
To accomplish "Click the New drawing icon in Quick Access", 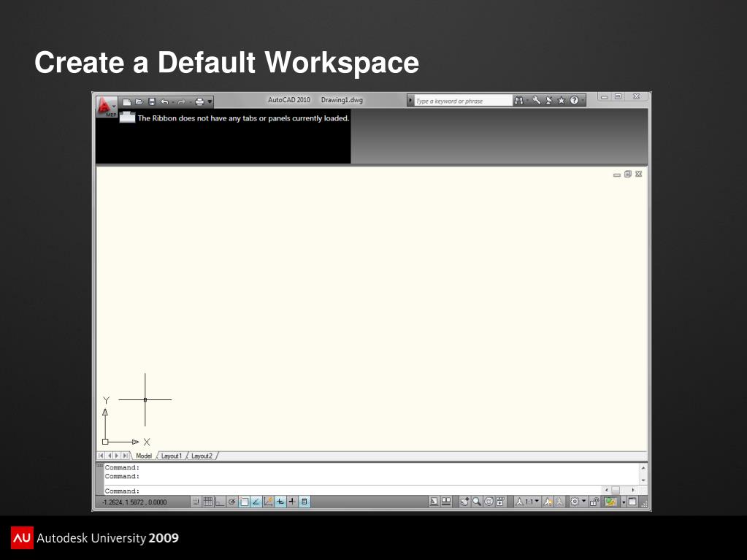I will click(x=126, y=101).
